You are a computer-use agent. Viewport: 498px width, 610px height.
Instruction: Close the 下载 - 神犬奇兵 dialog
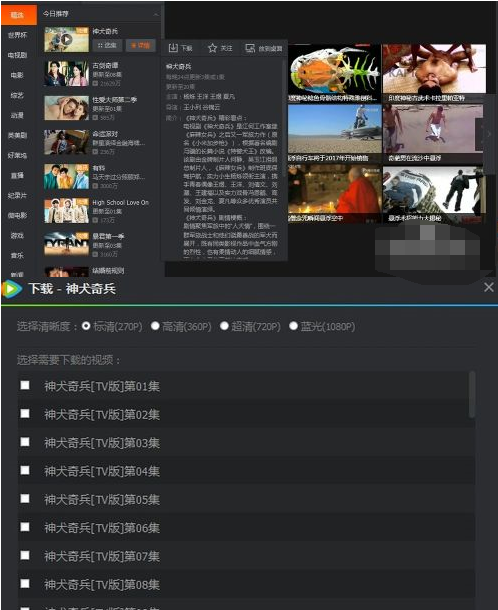point(489,287)
